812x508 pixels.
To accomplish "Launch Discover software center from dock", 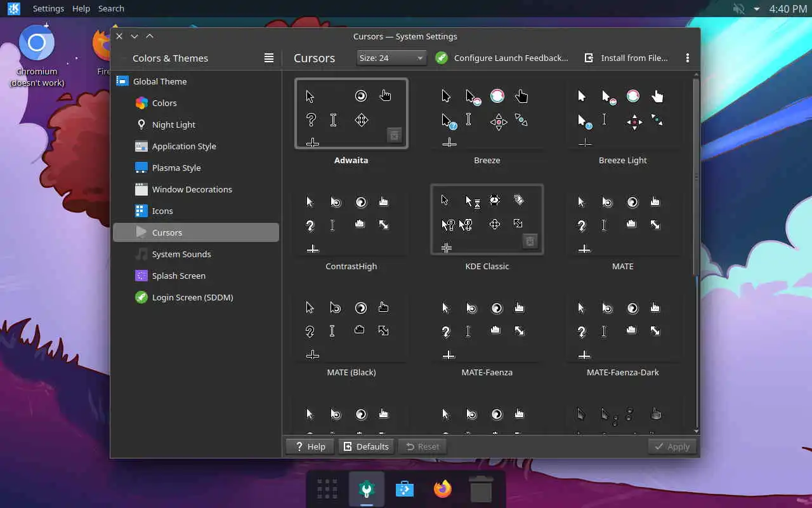I will pos(405,490).
